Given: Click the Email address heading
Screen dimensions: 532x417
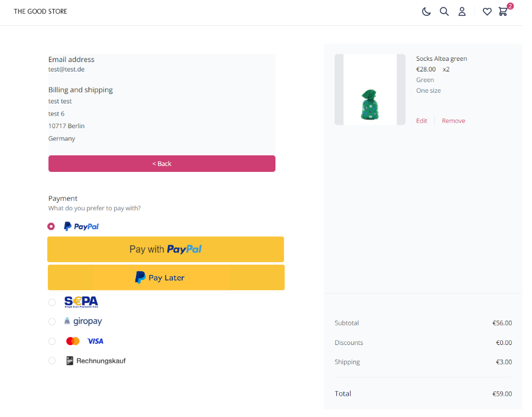Looking at the screenshot, I should 73,60.
